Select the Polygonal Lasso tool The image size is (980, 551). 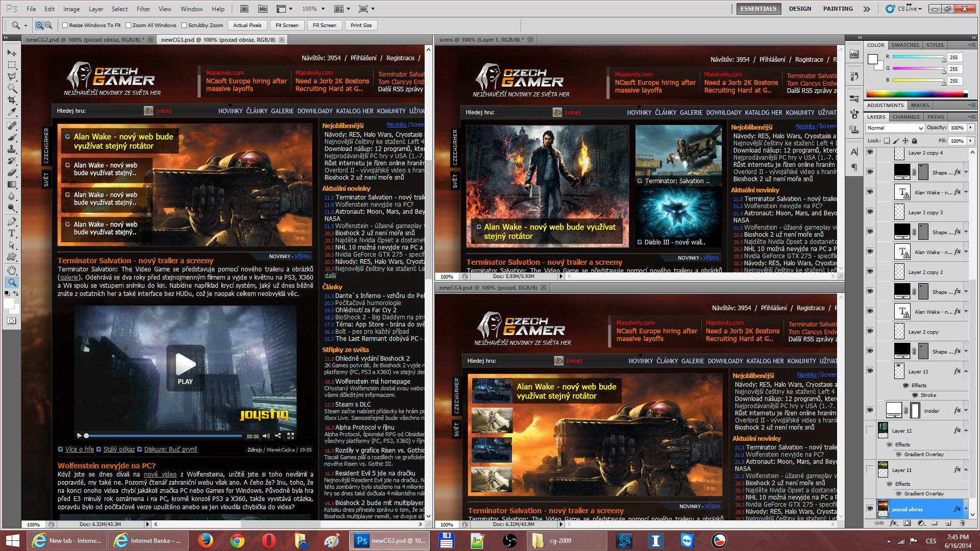point(12,77)
